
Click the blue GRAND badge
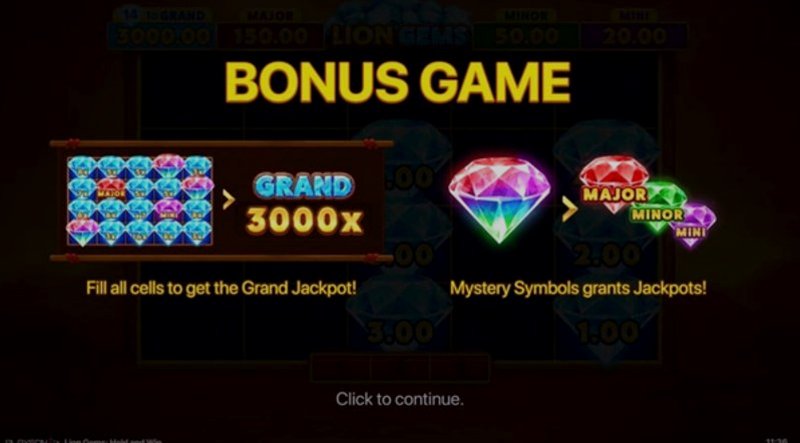[303, 186]
